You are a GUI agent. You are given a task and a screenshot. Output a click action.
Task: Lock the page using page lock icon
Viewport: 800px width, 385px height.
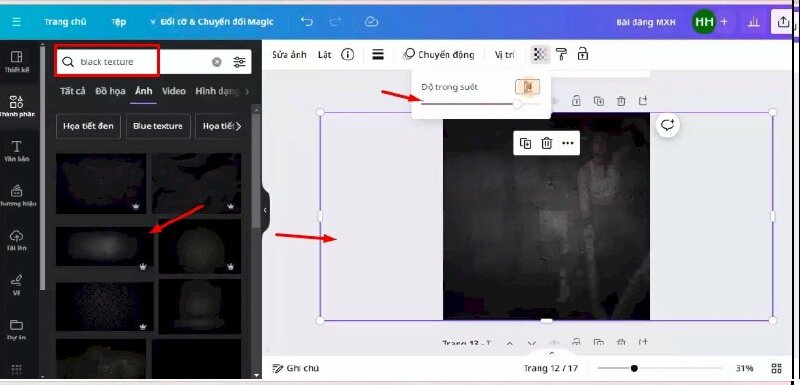pos(576,100)
